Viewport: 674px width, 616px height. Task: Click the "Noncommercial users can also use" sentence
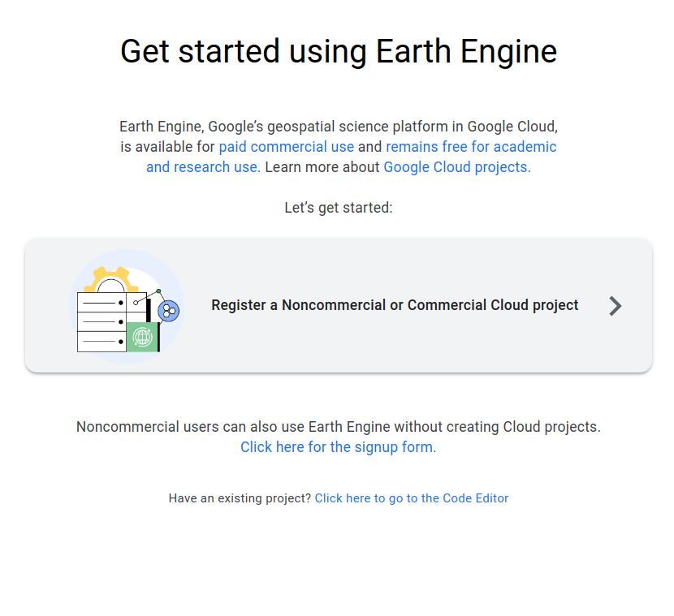[x=338, y=427]
